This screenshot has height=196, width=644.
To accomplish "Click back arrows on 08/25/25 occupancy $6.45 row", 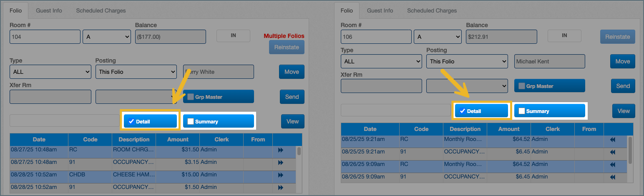I will click(612, 152).
